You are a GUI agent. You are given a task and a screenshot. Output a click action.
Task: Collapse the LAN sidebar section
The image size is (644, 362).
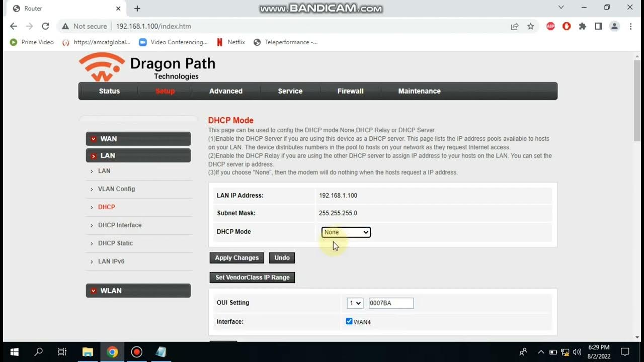[138, 155]
